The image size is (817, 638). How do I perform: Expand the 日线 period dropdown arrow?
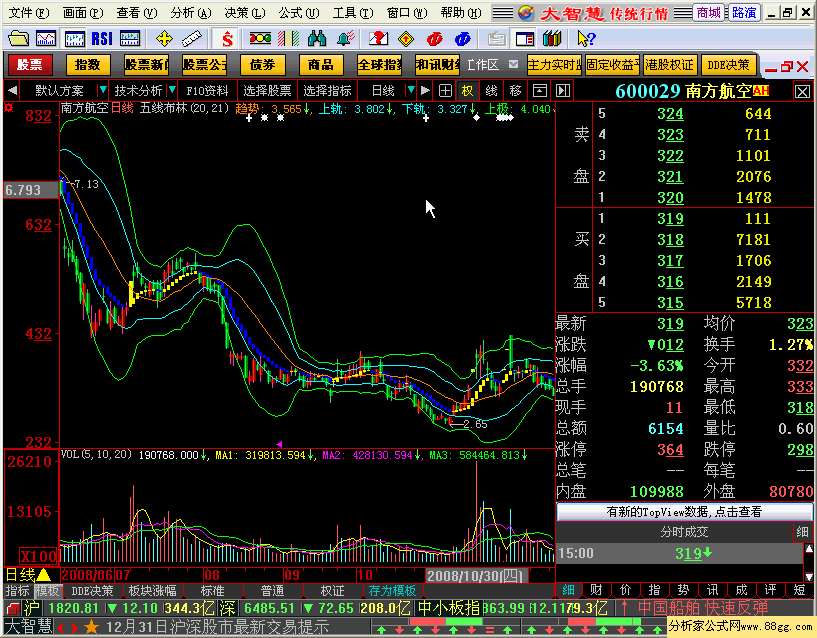[411, 90]
